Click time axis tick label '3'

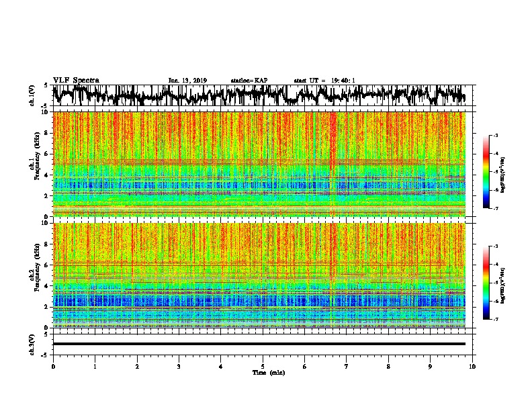click(179, 367)
